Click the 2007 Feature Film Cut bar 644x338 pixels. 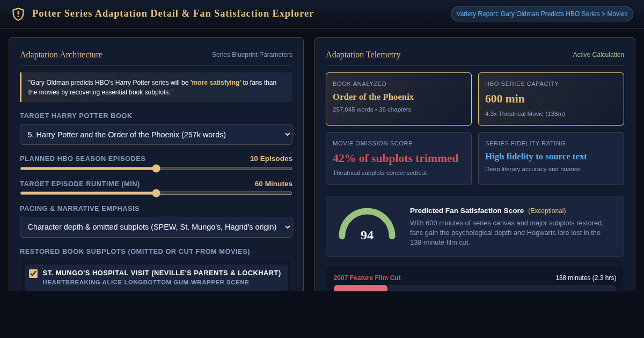475,288
